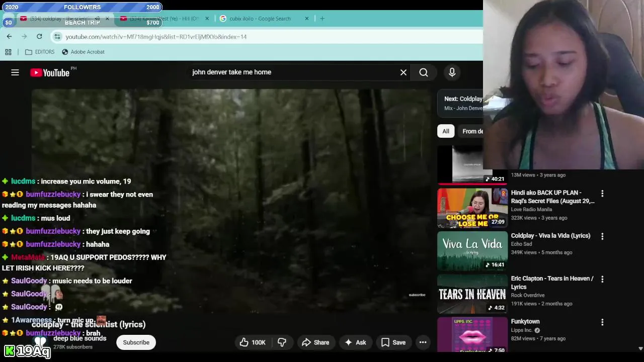Open the Adobe Acrobat bookmark
Image resolution: width=644 pixels, height=362 pixels.
click(x=83, y=52)
